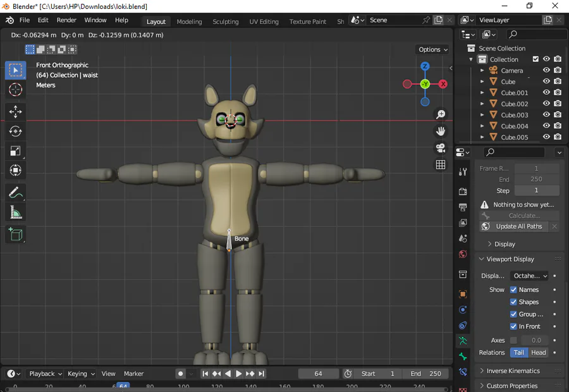Uncheck the In Front checkbox
Image resolution: width=569 pixels, height=392 pixels.
513,327
